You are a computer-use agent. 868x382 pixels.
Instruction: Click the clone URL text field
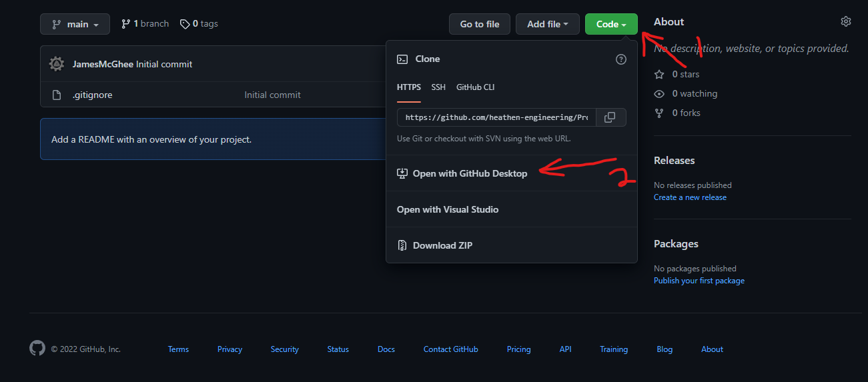(x=496, y=117)
